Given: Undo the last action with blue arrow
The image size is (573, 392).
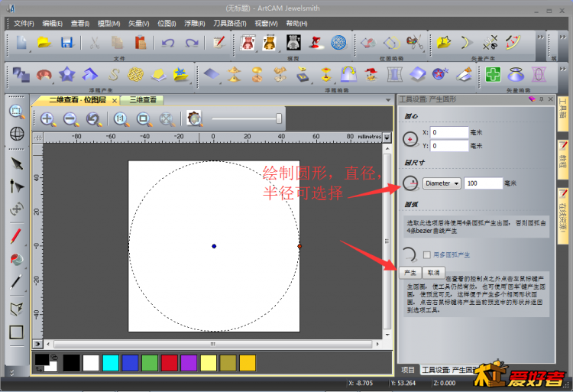Looking at the screenshot, I should point(168,43).
